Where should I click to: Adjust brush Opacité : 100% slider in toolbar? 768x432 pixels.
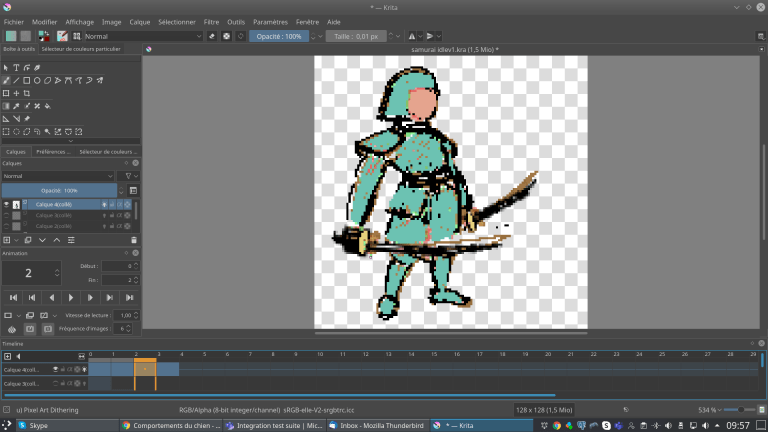(279, 36)
